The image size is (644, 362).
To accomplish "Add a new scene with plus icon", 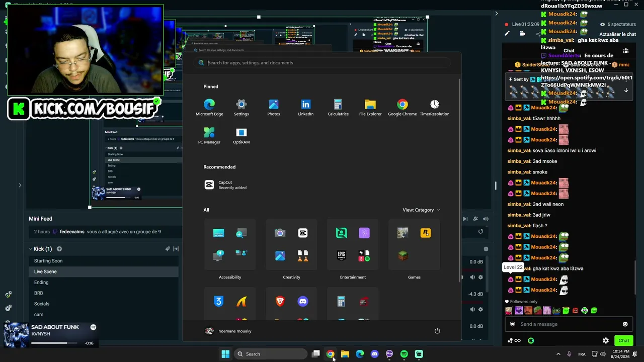I will click(59, 249).
